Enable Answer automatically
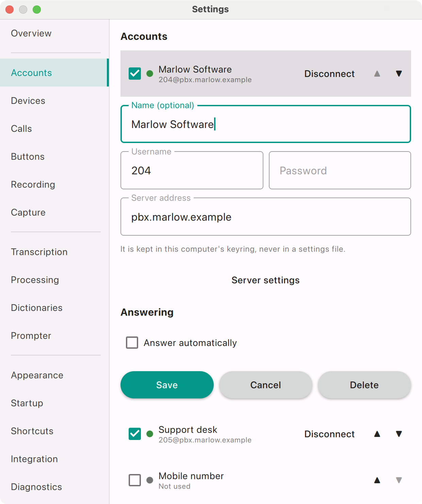Screen dimensions: 422x504 tap(132, 343)
